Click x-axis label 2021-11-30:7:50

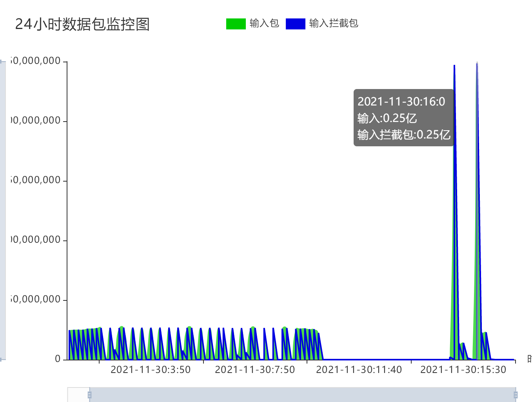pyautogui.click(x=255, y=370)
